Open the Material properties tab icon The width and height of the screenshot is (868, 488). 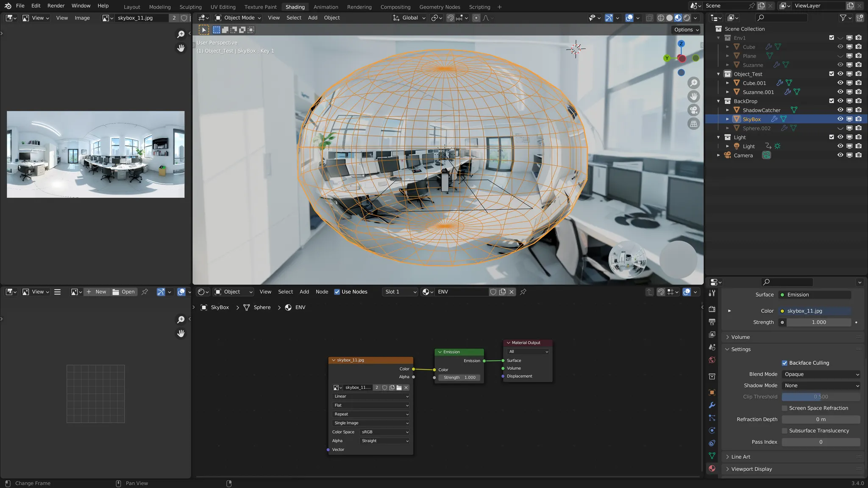(712, 469)
